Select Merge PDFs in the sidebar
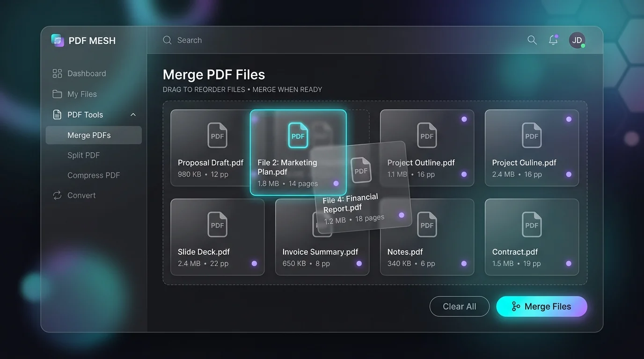644x359 pixels. click(94, 135)
